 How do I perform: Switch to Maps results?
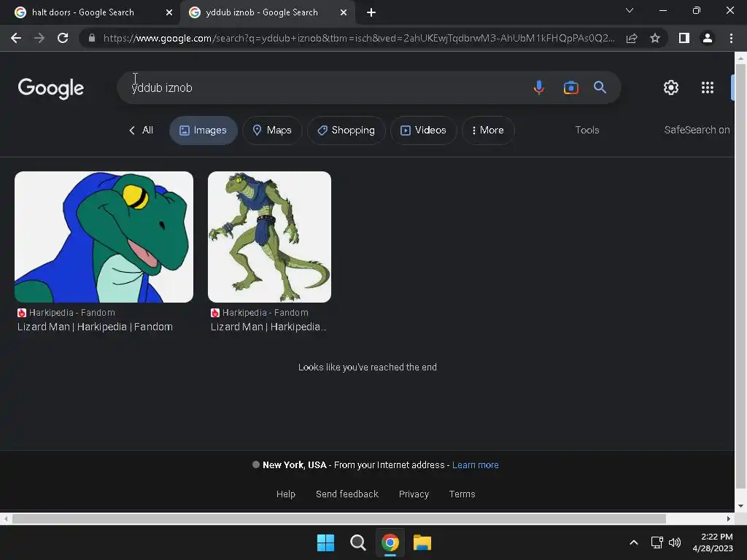point(272,130)
